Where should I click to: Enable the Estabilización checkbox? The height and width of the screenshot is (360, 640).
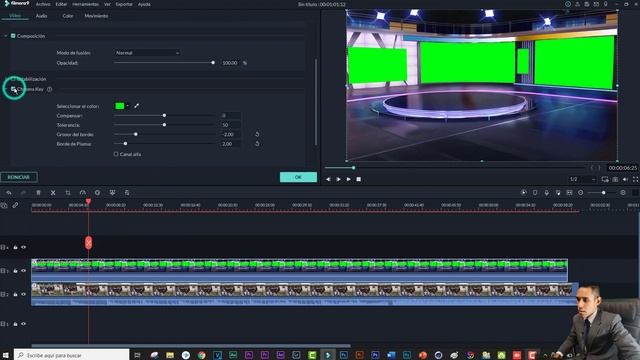point(13,79)
